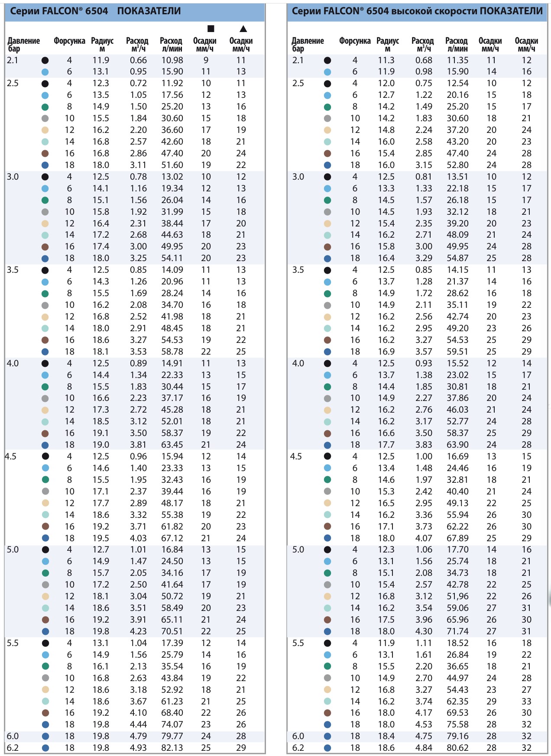551x756 pixels.
Task: Click flow value 20.16 in right table
Action: pyautogui.click(x=458, y=95)
